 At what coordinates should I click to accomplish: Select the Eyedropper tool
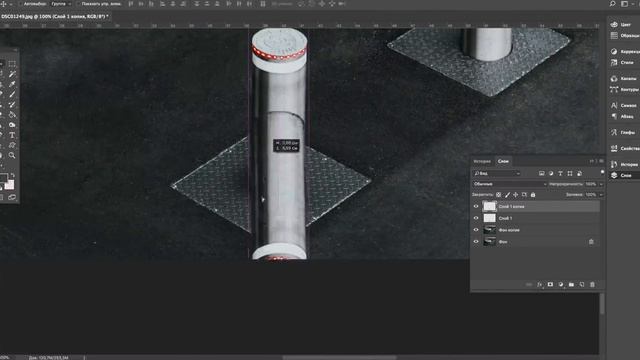tap(12, 84)
